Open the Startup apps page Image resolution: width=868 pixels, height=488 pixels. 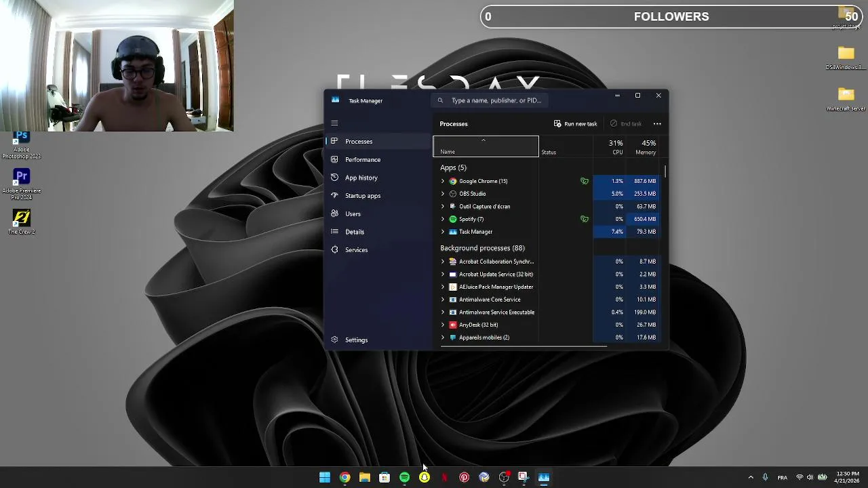tap(379, 196)
